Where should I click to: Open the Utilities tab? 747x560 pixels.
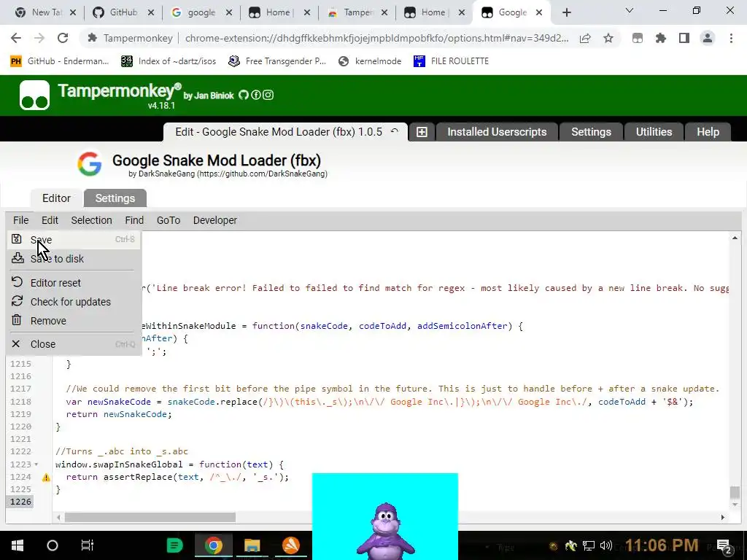point(654,132)
